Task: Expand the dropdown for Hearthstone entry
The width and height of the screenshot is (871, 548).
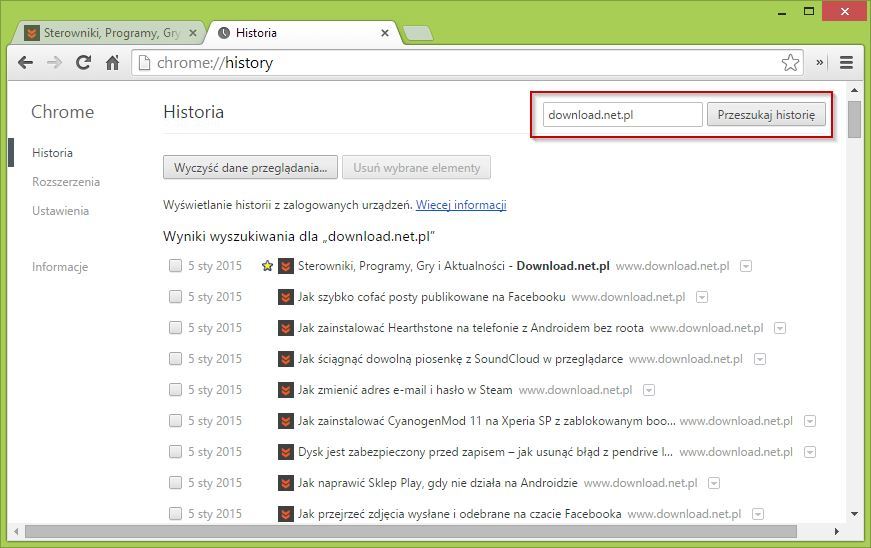Action: [780, 329]
